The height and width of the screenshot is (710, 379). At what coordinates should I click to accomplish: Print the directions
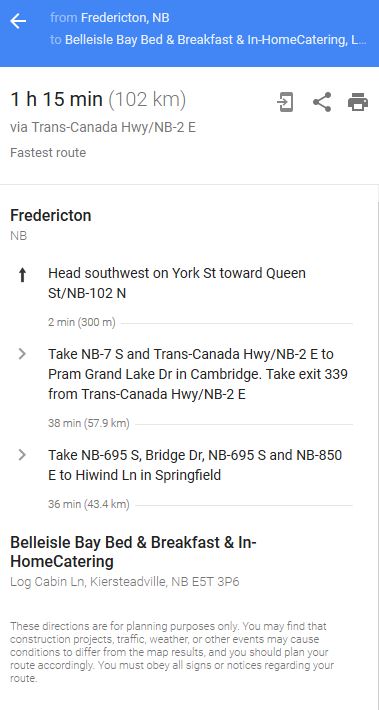(x=358, y=102)
